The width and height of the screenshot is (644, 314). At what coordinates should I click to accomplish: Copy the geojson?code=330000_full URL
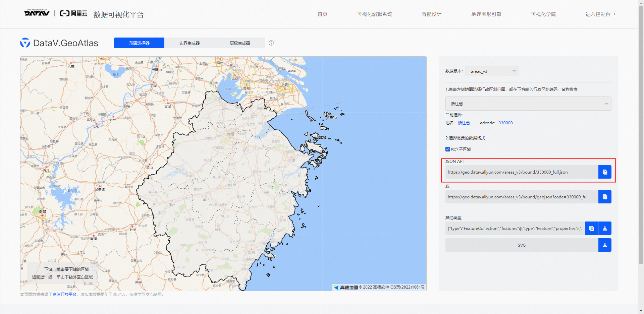pyautogui.click(x=605, y=197)
